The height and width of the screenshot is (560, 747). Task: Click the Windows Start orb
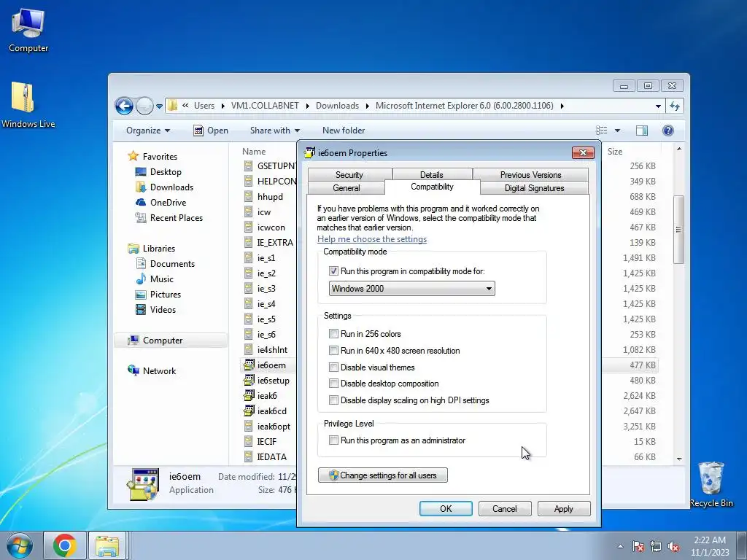19,545
